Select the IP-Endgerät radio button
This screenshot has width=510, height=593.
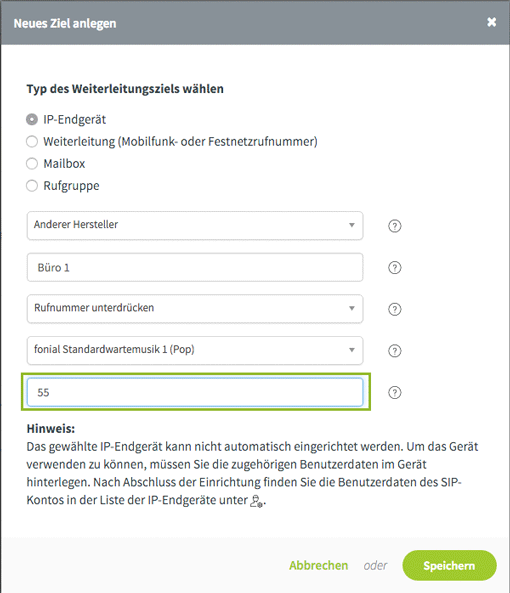32,120
